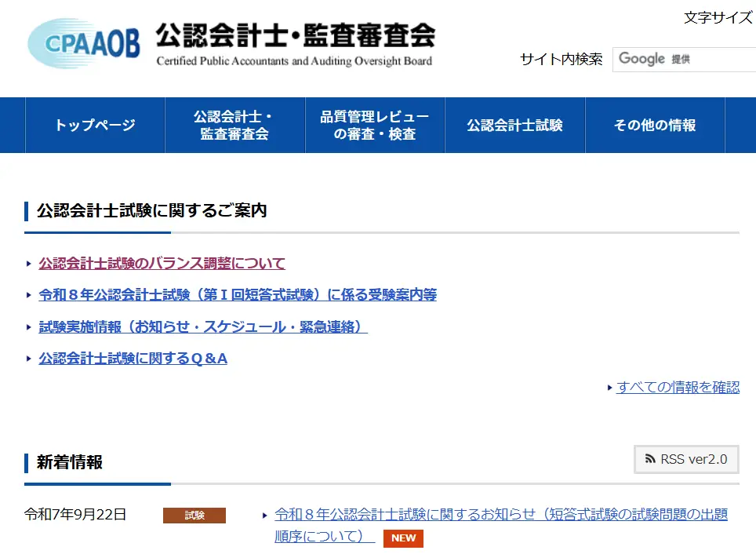Click the header title text above the English subtitle

[294, 35]
